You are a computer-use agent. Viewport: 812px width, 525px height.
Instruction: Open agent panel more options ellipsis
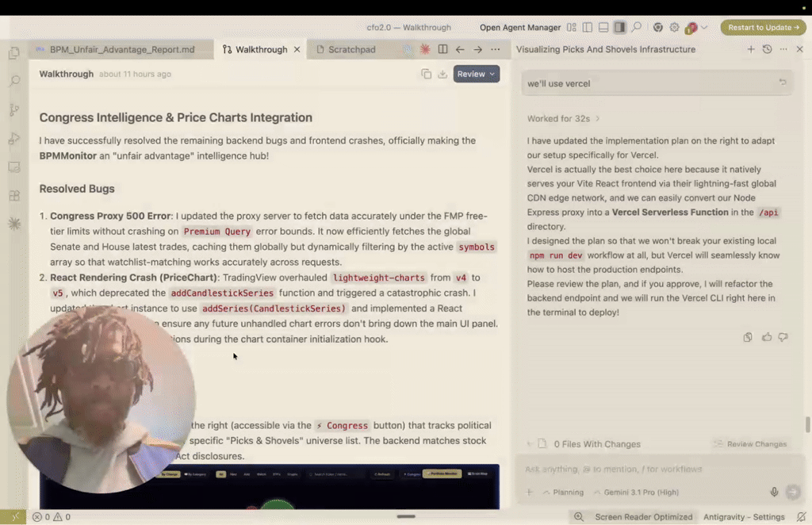783,49
